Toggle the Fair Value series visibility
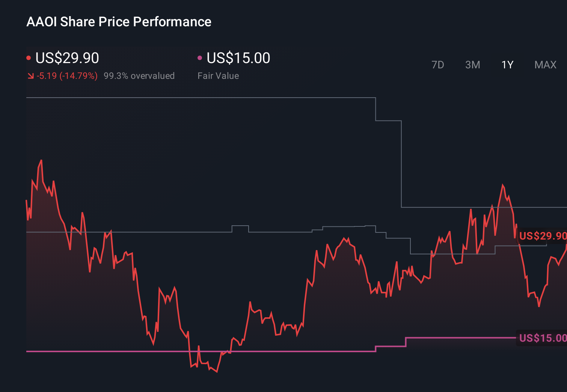Image resolution: width=567 pixels, height=392 pixels. pos(238,58)
